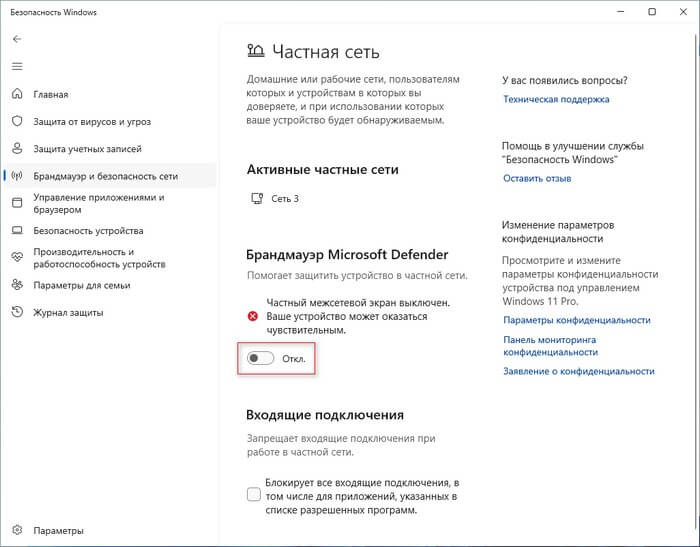Turn on the Microsoft Defender firewall toggle
This screenshot has height=547, width=700.
click(x=260, y=357)
